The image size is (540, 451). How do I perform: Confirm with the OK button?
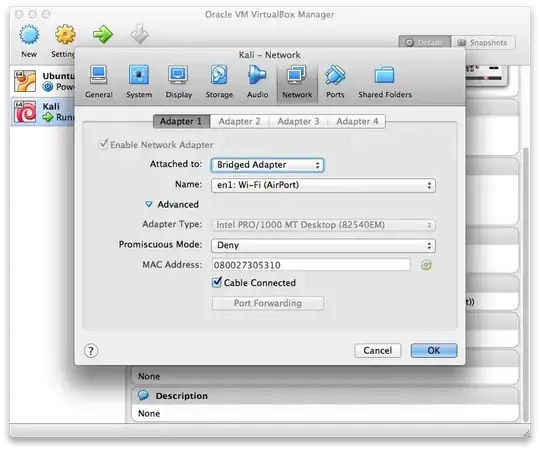pos(434,350)
